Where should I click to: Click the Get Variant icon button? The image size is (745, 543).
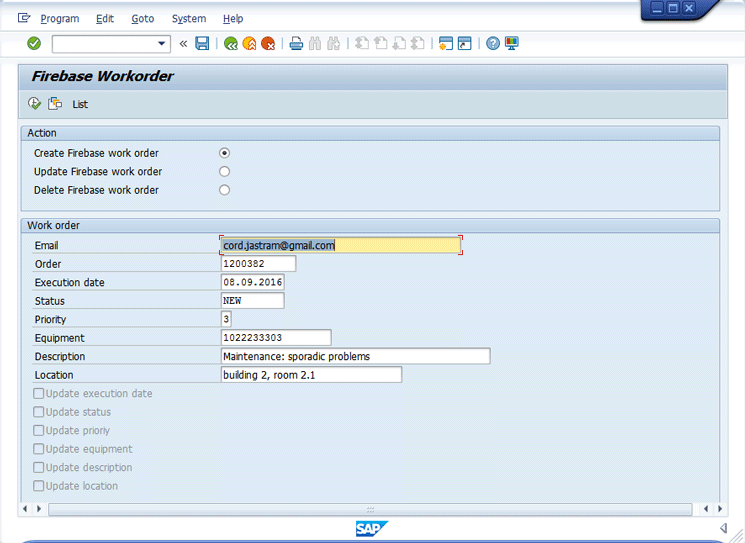55,103
